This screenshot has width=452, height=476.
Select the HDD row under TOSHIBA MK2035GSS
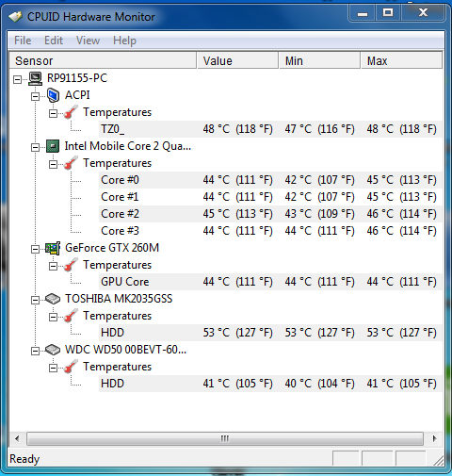[270, 333]
